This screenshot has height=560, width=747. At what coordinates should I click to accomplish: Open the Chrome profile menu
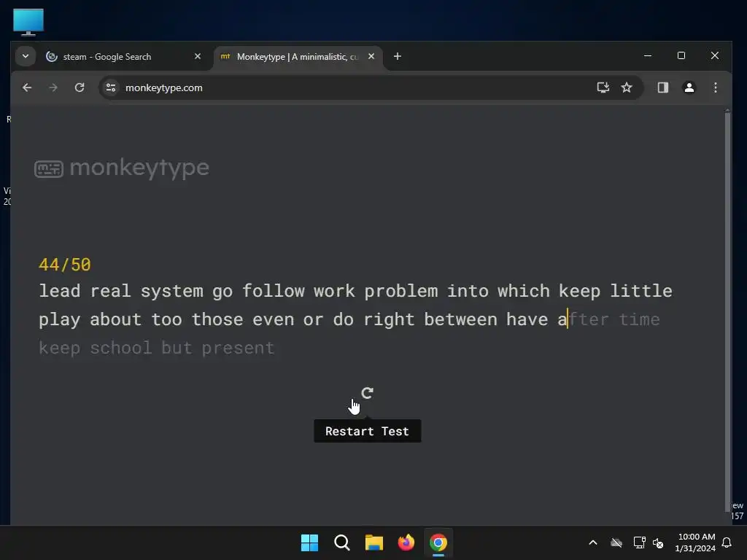[x=689, y=87]
